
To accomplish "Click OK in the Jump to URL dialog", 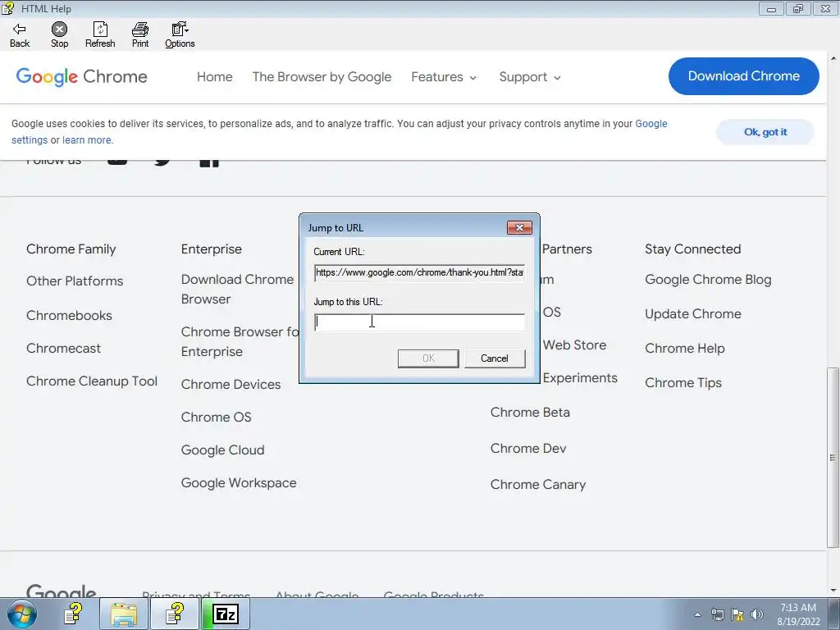I will (x=428, y=358).
